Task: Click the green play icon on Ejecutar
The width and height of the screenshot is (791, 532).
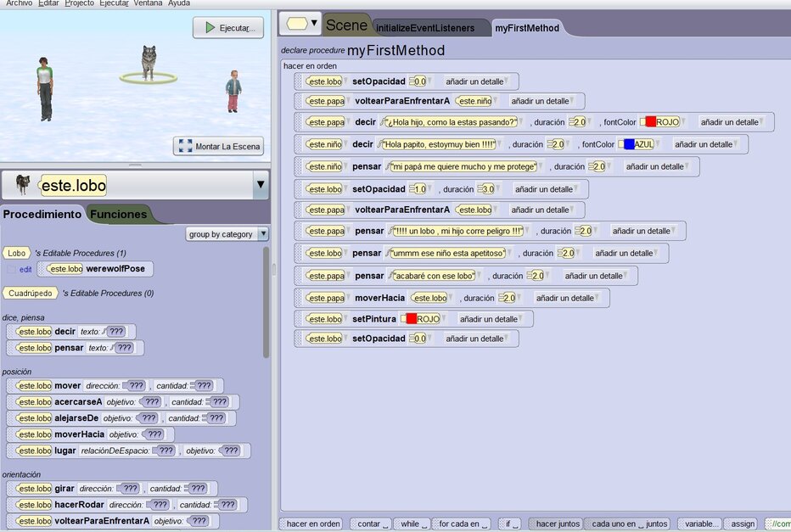Action: coord(209,28)
